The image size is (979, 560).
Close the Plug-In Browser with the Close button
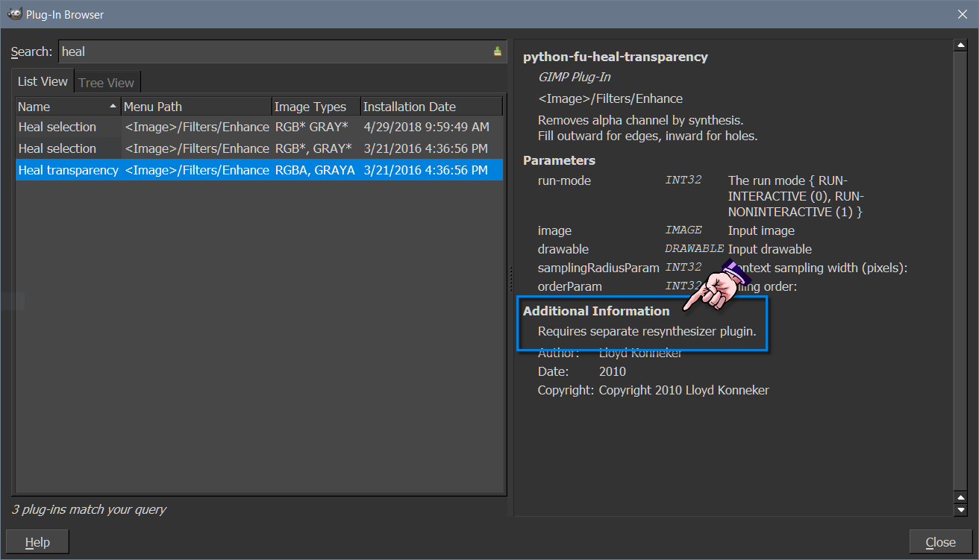(x=940, y=541)
